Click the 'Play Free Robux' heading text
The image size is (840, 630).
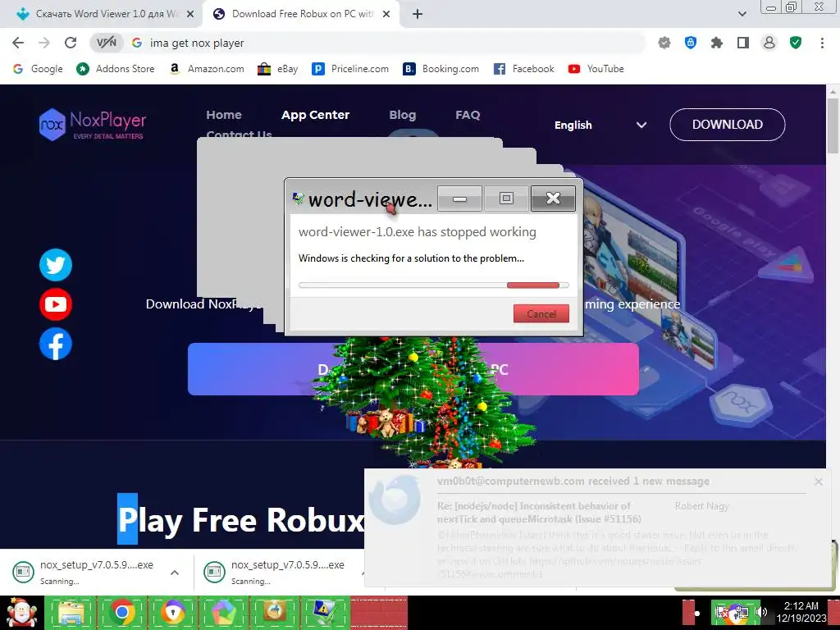click(x=241, y=520)
